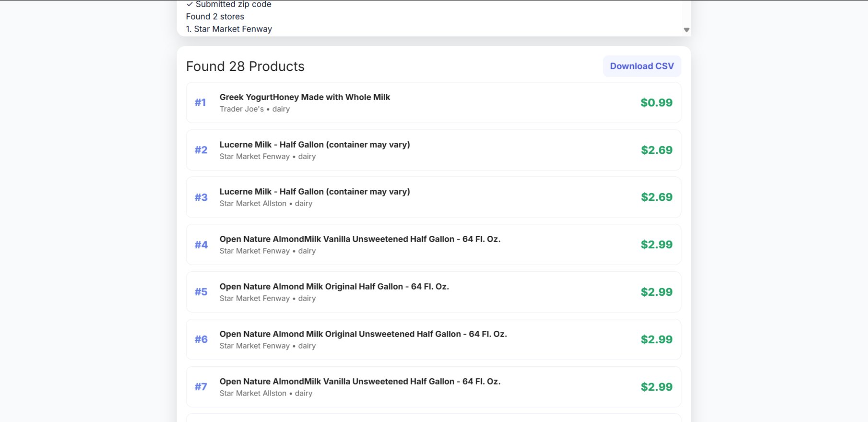Click the Star Market Fenway log entry
This screenshot has width=868, height=422.
point(229,29)
